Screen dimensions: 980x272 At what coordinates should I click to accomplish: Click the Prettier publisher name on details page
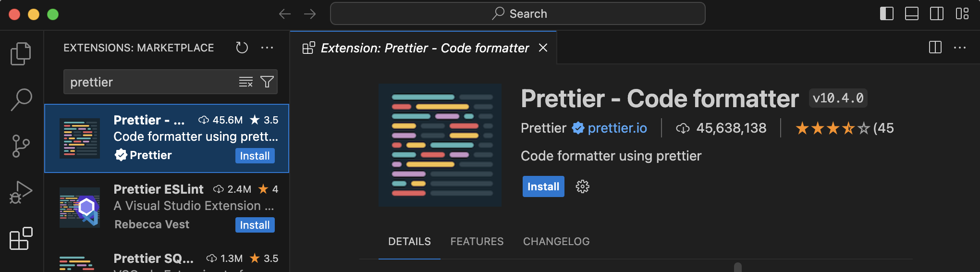(543, 128)
